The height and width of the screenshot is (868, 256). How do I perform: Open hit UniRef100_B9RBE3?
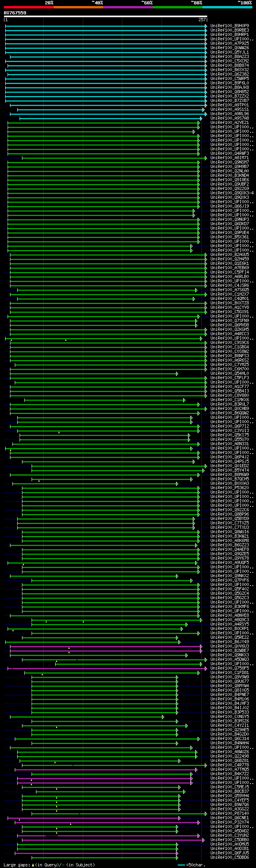(230, 30)
